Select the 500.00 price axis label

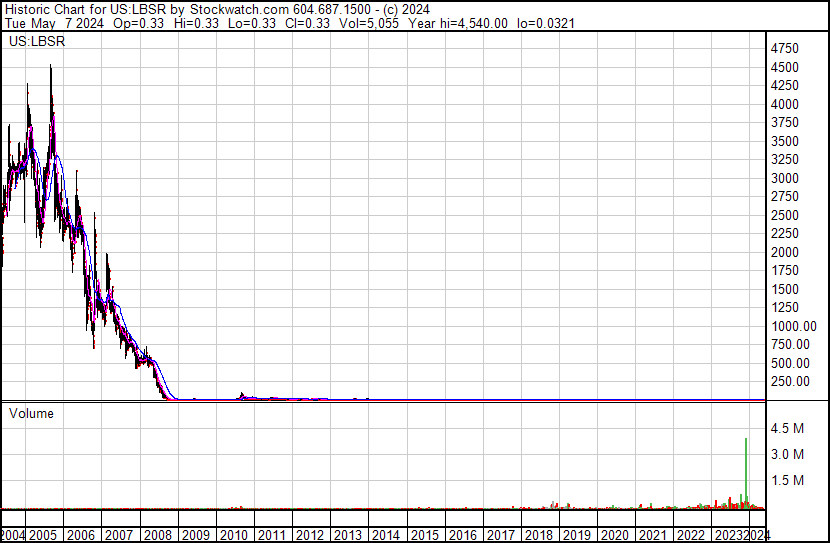click(x=790, y=364)
